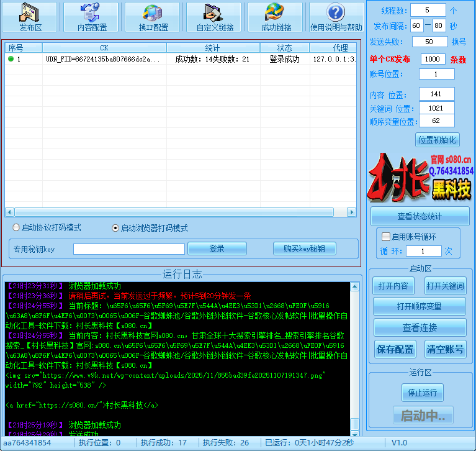Click the 状态 column header
476x451 pixels.
285,48
